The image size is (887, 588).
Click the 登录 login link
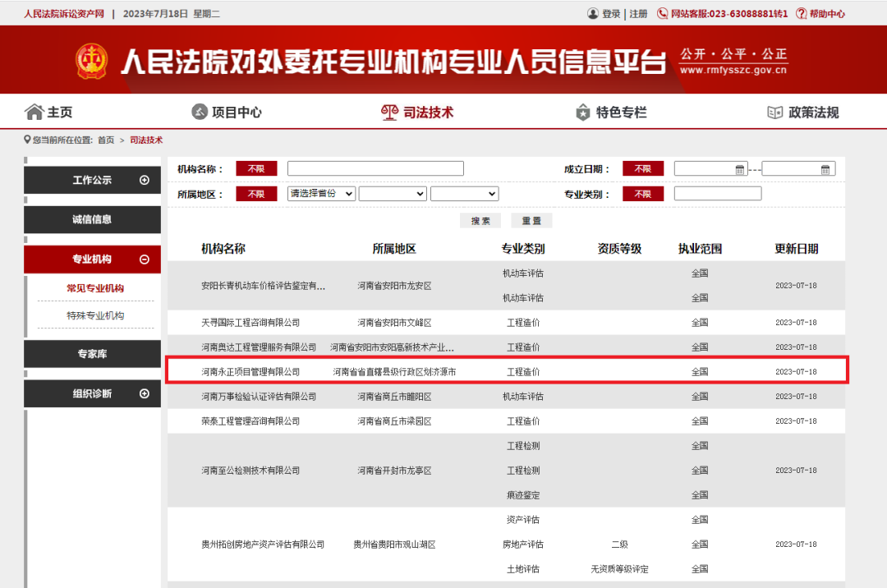611,14
